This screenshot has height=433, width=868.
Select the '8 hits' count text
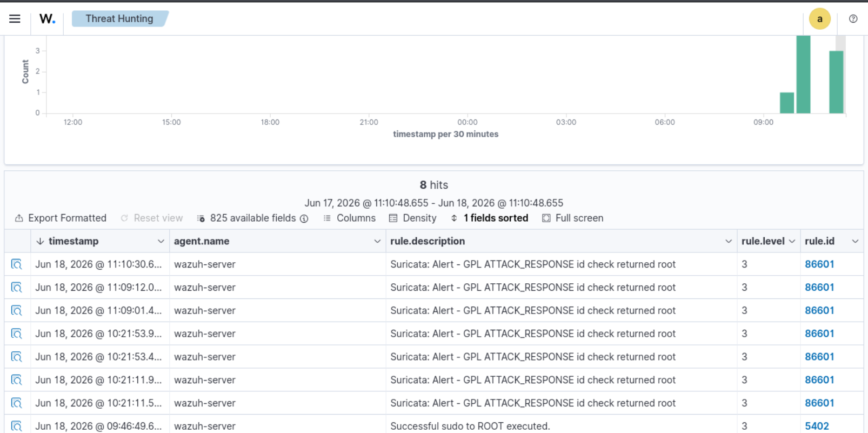point(434,185)
